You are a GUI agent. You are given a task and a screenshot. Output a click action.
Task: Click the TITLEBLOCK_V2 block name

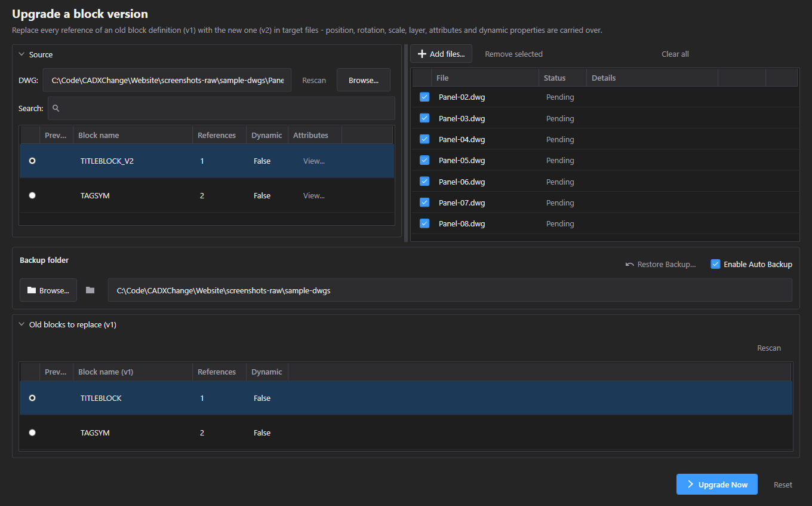click(x=107, y=161)
